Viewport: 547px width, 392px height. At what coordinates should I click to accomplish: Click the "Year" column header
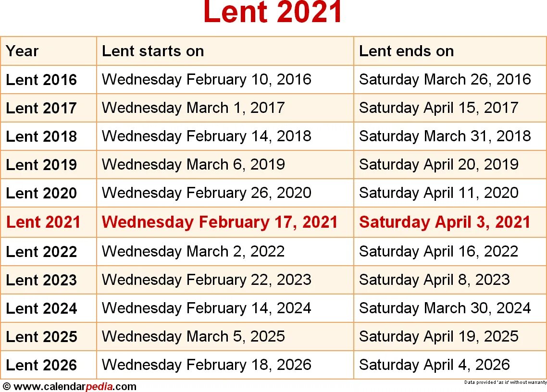click(x=23, y=51)
